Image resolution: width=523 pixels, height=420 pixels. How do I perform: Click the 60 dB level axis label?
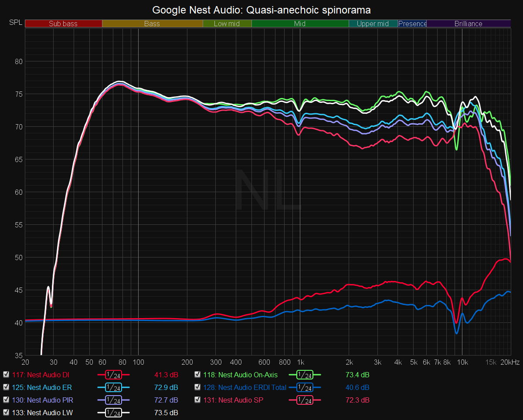[x=18, y=192]
